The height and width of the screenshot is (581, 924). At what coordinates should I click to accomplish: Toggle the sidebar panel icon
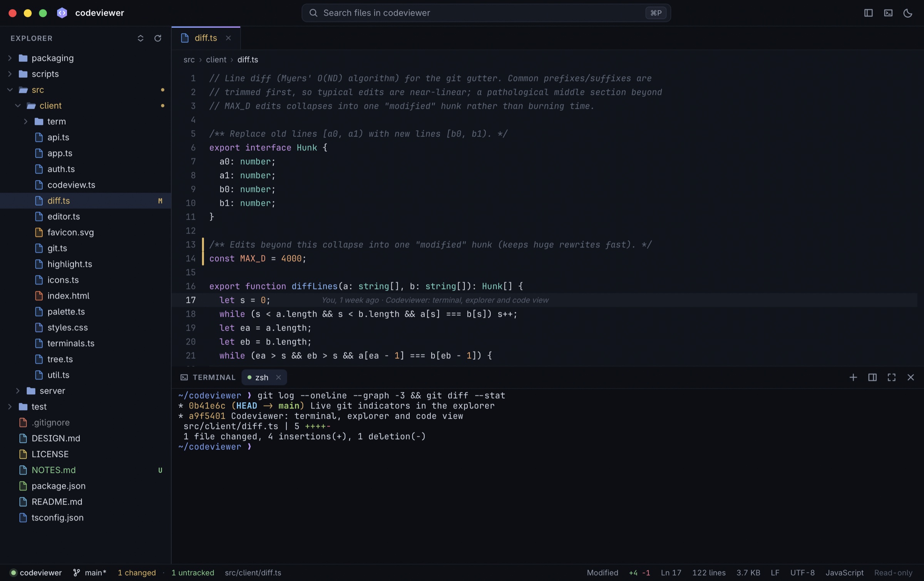[868, 13]
